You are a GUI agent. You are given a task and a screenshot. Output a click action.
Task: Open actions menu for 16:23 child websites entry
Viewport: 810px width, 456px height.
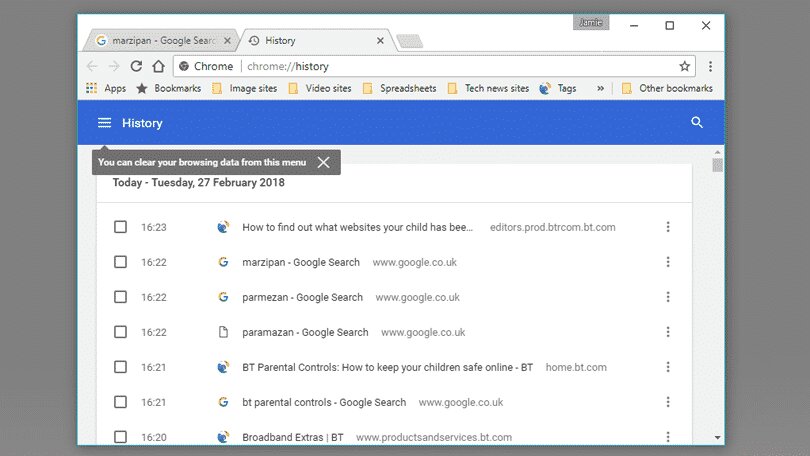[668, 227]
